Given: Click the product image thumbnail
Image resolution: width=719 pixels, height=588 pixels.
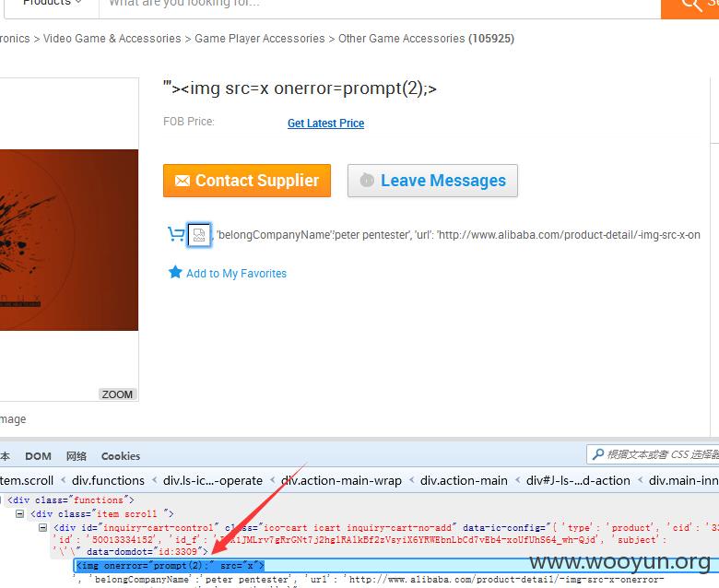Looking at the screenshot, I should tap(69, 240).
